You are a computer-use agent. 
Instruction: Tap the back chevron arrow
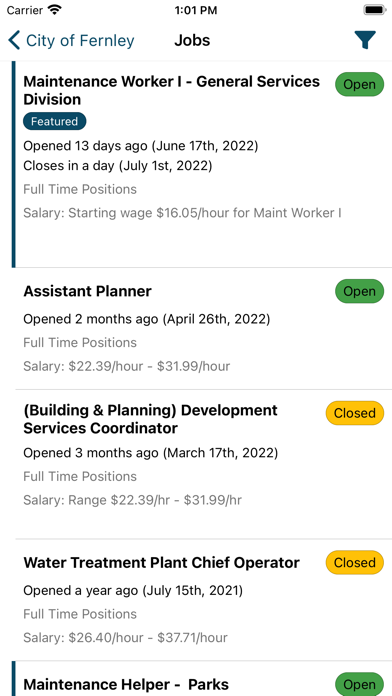[x=14, y=40]
